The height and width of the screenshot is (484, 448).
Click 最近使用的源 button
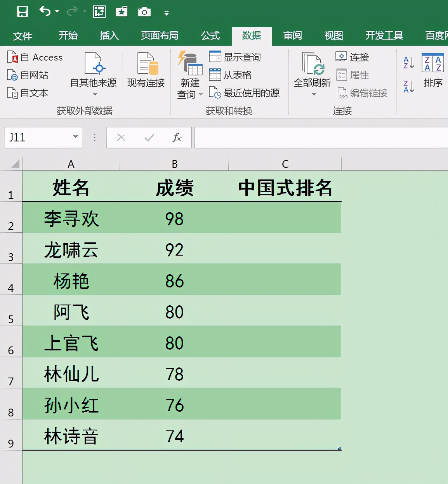click(x=244, y=93)
